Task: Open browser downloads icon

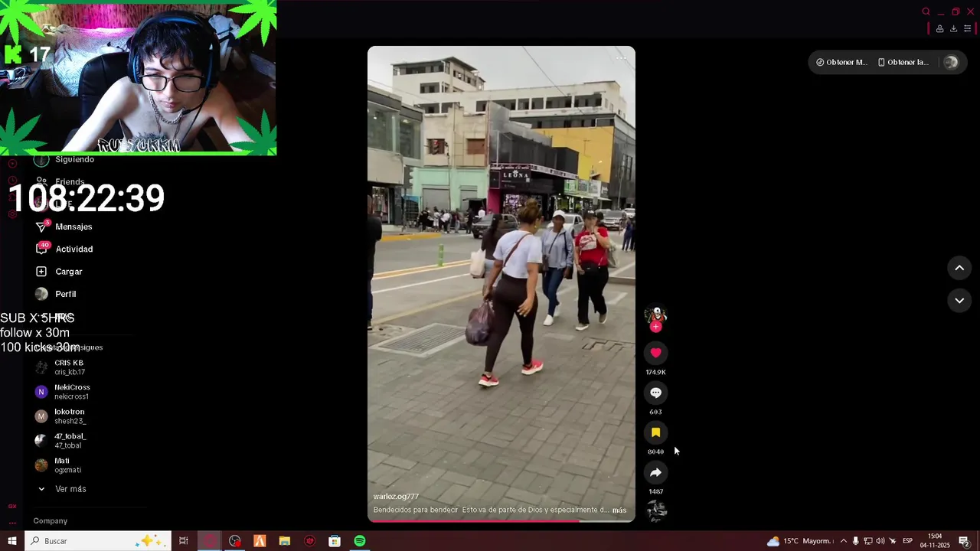Action: coord(953,29)
